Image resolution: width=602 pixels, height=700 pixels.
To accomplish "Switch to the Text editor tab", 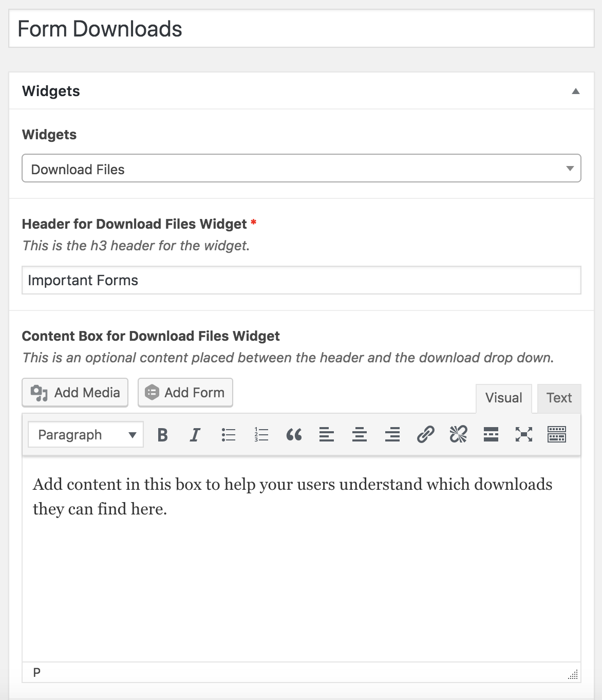I will click(559, 398).
